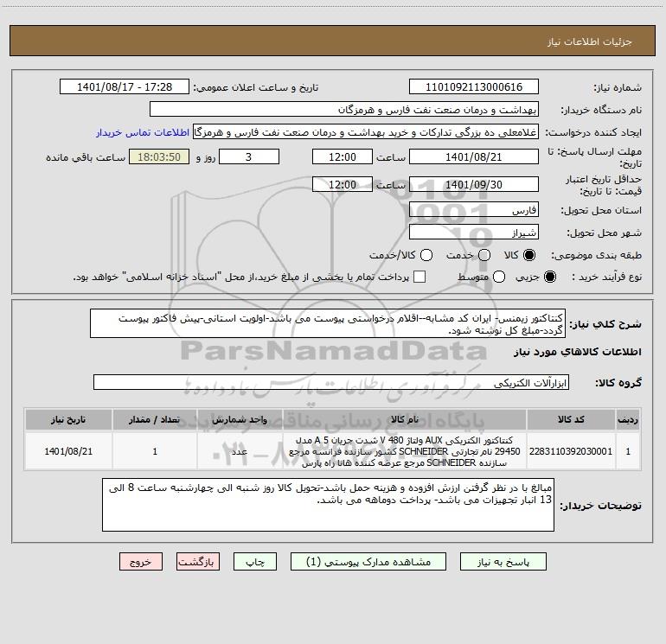This screenshot has height=644, width=666.
Task: Click the need number field 1101092113000616
Action: pos(474,86)
